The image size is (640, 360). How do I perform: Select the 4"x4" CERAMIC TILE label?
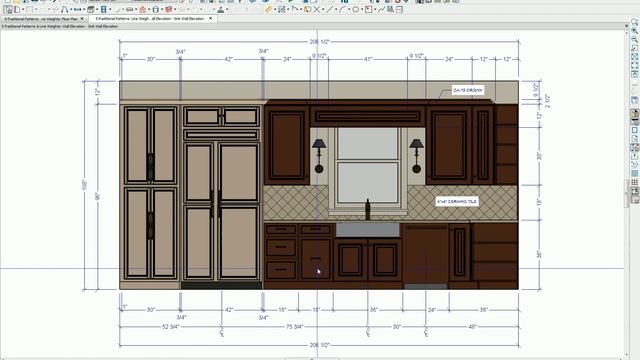click(457, 202)
